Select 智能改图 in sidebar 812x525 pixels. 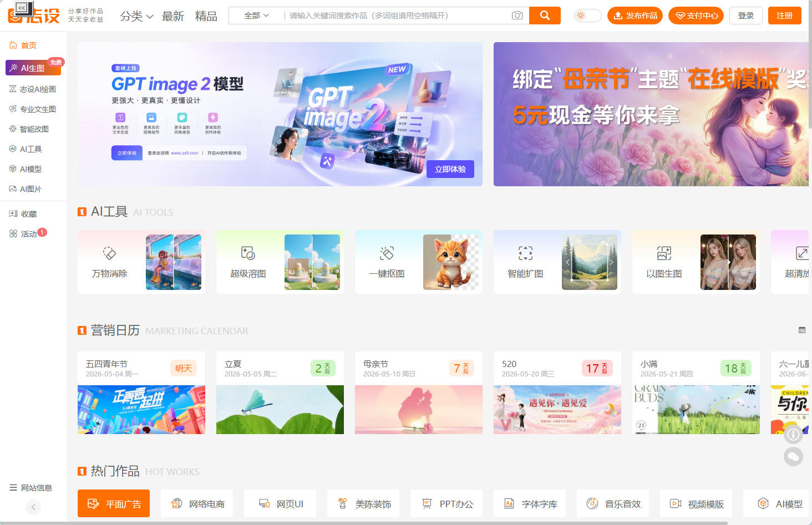[x=29, y=129]
